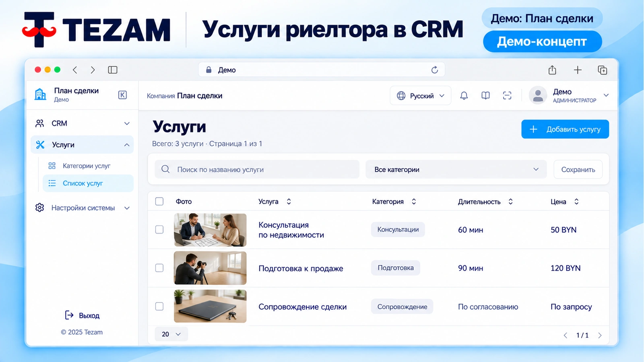Toggle the select-all checkbox in table header

(x=159, y=202)
